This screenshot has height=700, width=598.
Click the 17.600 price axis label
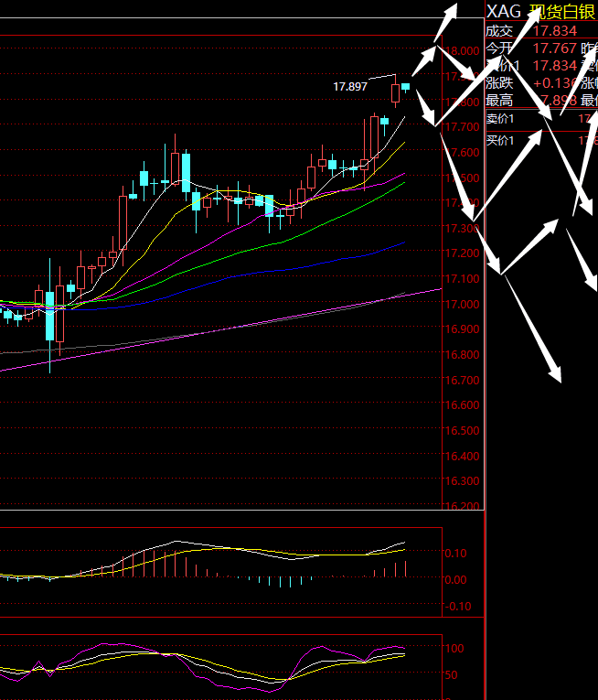[x=463, y=152]
